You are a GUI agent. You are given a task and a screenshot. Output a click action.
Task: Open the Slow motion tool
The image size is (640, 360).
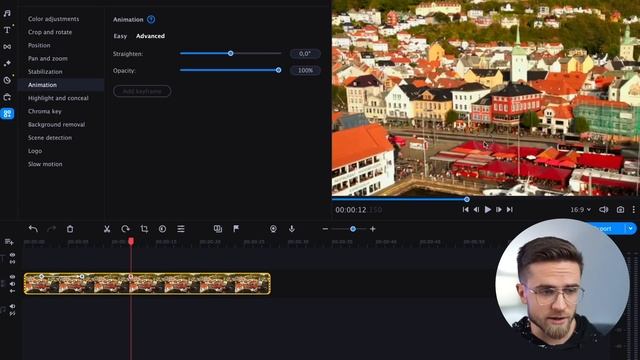(45, 164)
